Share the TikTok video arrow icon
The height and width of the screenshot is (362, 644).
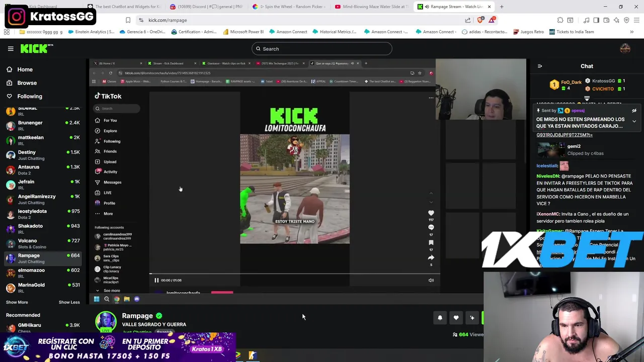click(x=431, y=257)
